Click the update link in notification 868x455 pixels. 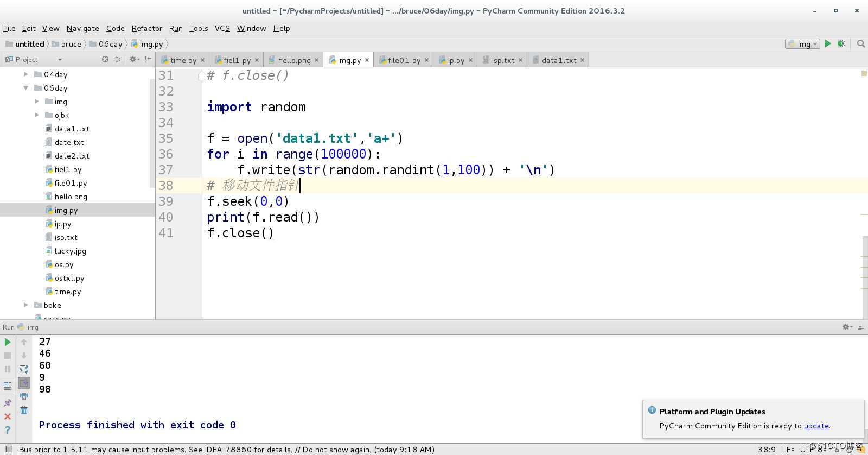click(x=816, y=426)
